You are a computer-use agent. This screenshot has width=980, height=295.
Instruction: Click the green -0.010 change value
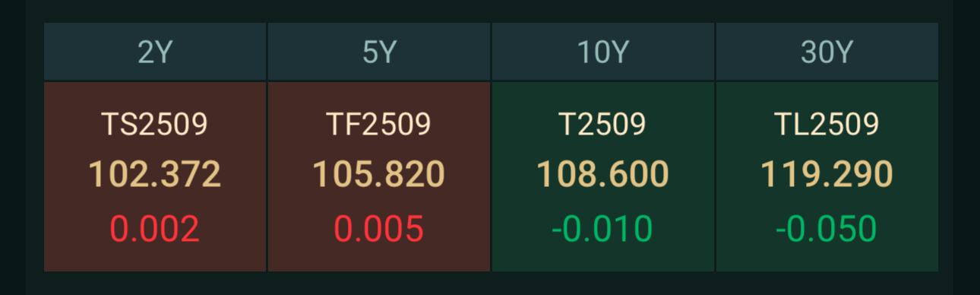coord(603,230)
